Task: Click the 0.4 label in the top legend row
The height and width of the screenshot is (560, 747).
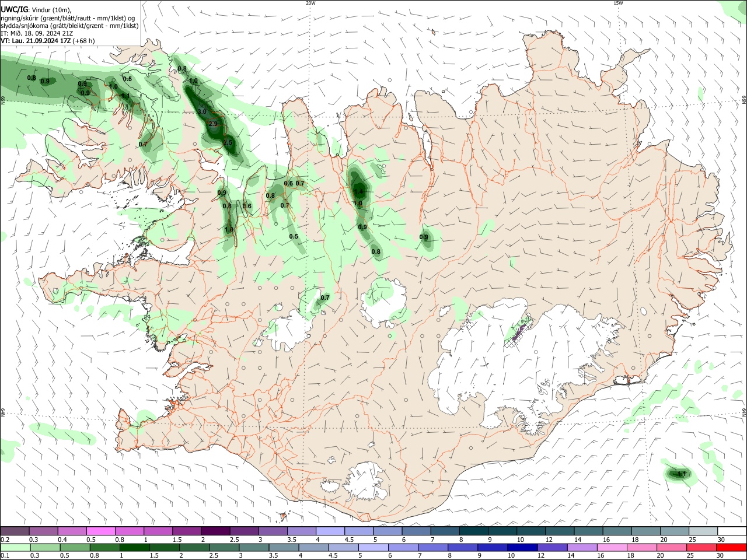Action: click(x=62, y=540)
